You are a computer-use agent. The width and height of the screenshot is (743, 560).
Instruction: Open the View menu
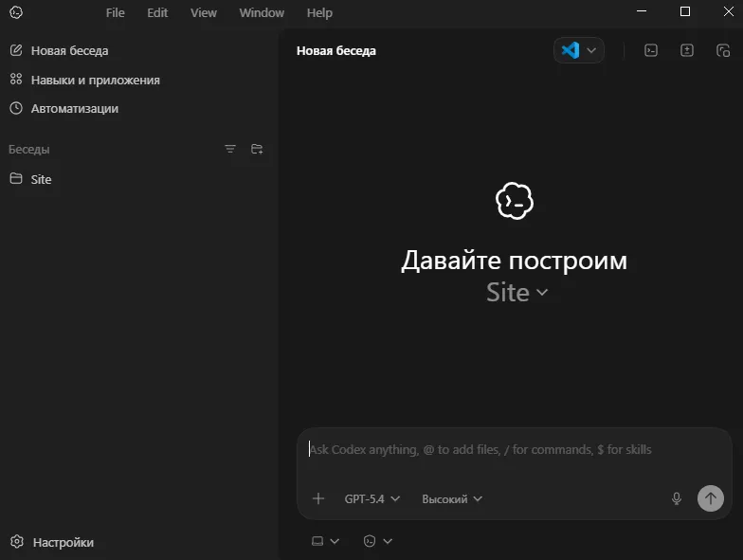[x=204, y=13]
